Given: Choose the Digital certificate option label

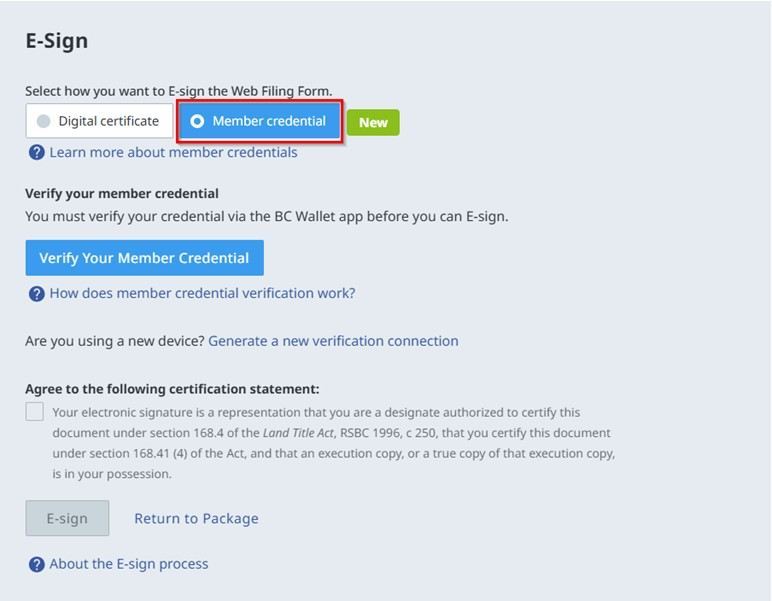Looking at the screenshot, I should click(x=108, y=121).
